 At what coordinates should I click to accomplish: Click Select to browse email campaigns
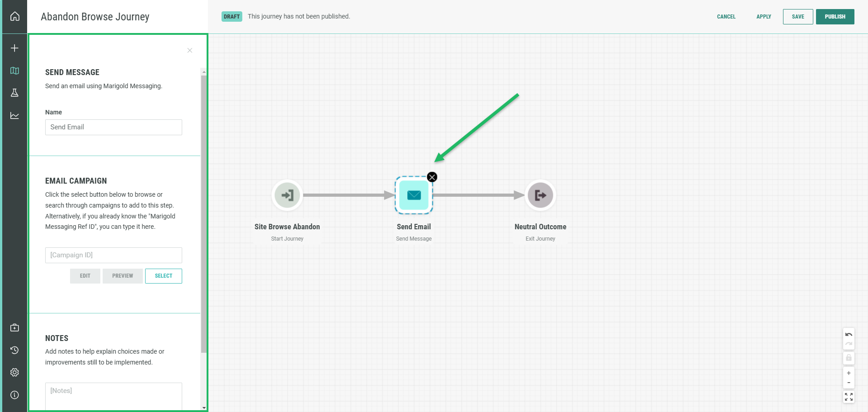coord(163,276)
